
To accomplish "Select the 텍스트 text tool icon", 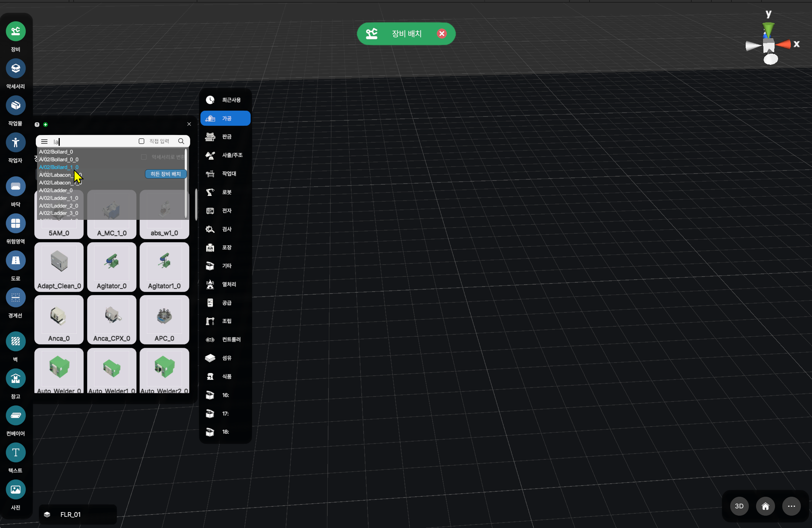I will (15, 453).
